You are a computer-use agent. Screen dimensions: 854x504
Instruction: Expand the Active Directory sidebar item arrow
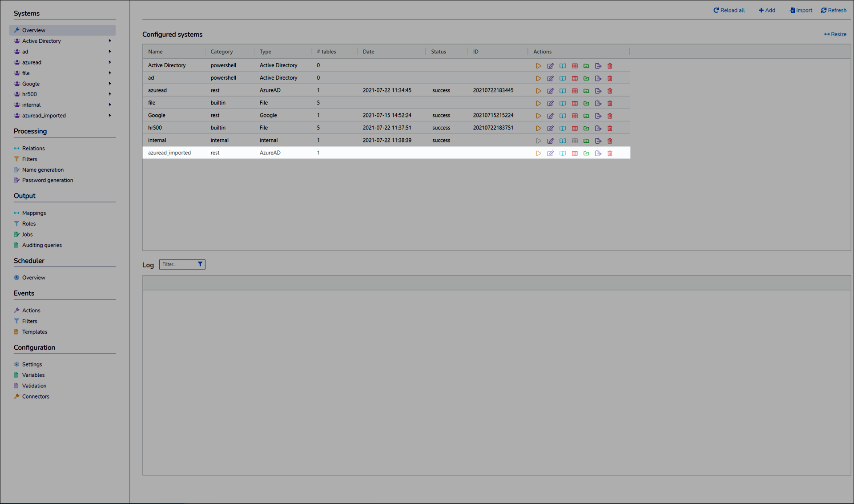(x=110, y=41)
